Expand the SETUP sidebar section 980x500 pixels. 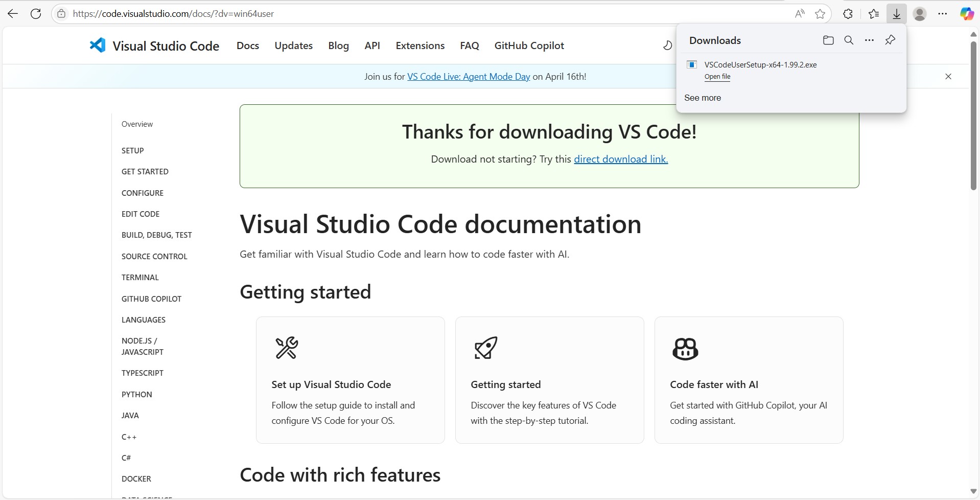(133, 150)
